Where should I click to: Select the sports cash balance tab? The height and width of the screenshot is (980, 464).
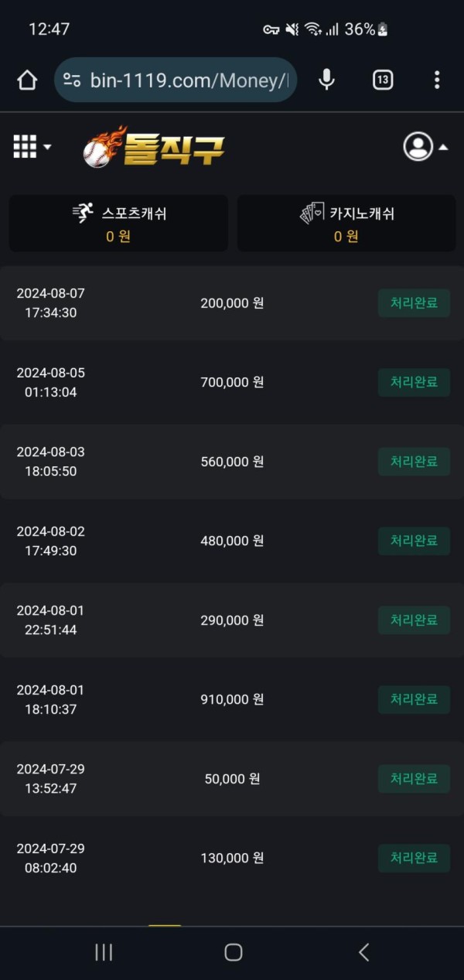click(118, 224)
